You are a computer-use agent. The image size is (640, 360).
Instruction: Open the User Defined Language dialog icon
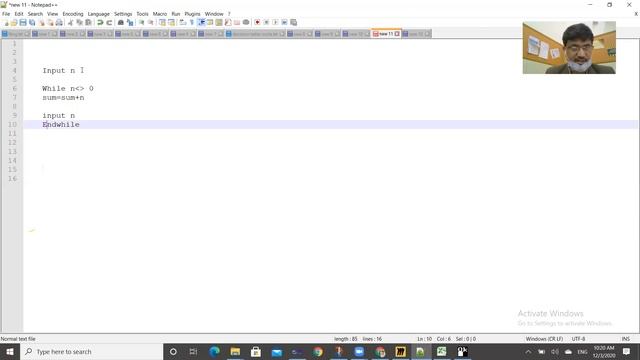pos(210,22)
